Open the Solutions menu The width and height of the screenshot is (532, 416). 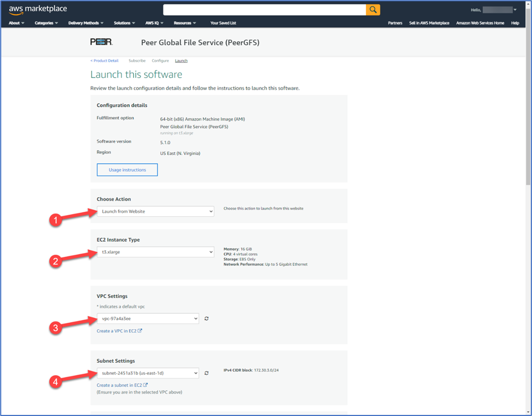click(x=124, y=23)
